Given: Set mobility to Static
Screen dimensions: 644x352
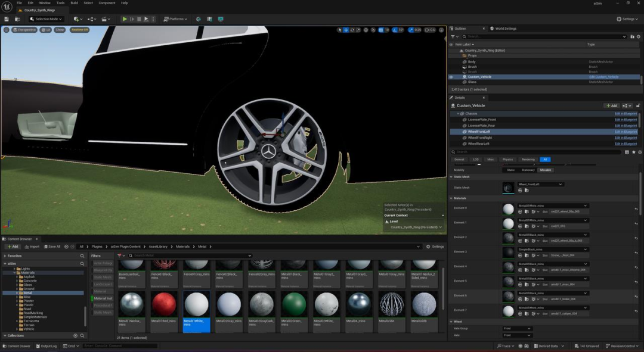Looking at the screenshot, I should click(x=510, y=170).
